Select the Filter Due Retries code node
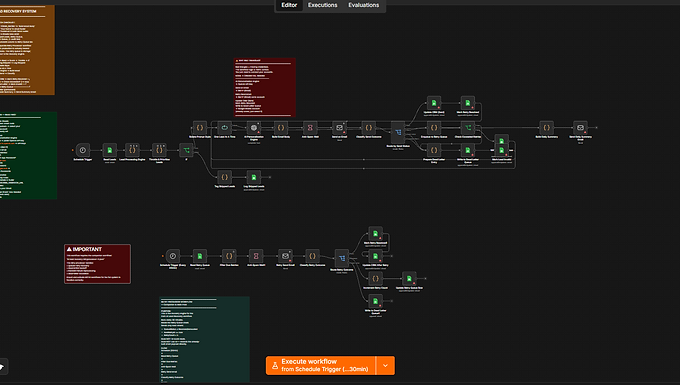 pos(229,256)
